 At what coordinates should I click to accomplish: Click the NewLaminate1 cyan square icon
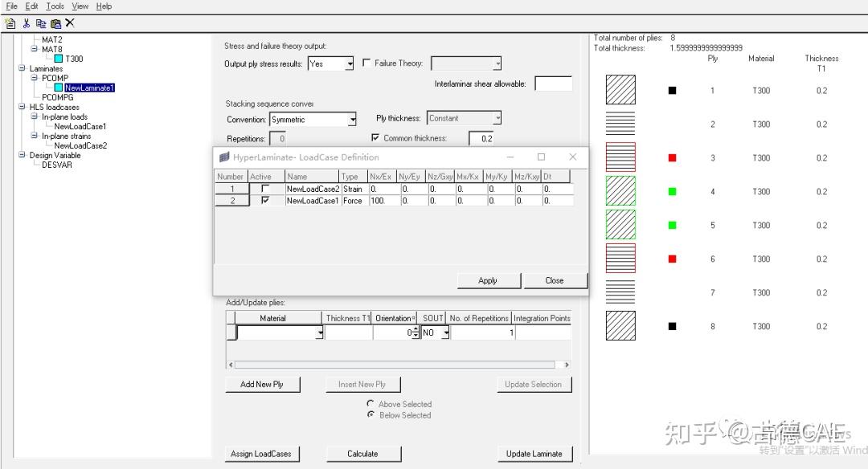click(x=58, y=88)
